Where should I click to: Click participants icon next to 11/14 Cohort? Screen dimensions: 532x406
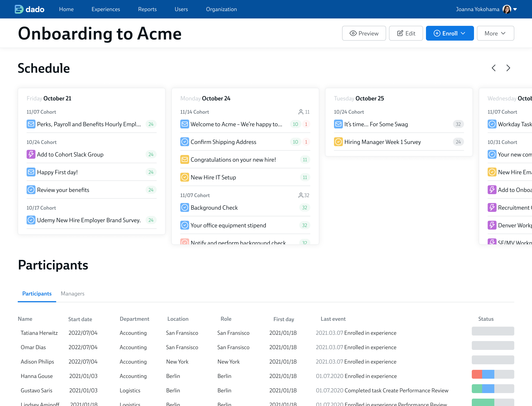coord(301,112)
